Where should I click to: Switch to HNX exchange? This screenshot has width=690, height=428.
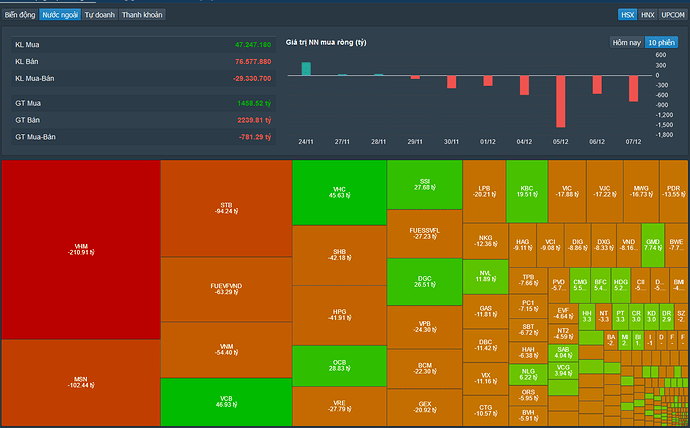[647, 15]
